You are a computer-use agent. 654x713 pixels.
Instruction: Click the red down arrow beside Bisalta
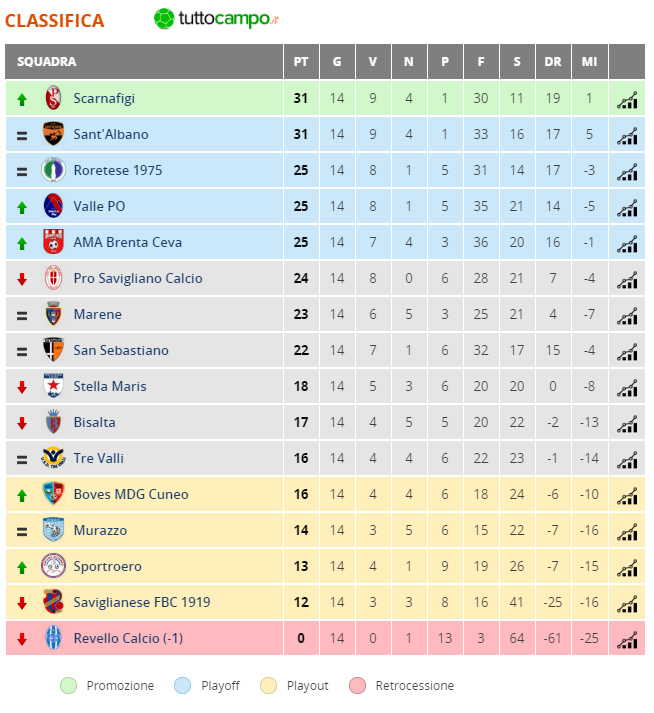[x=22, y=423]
